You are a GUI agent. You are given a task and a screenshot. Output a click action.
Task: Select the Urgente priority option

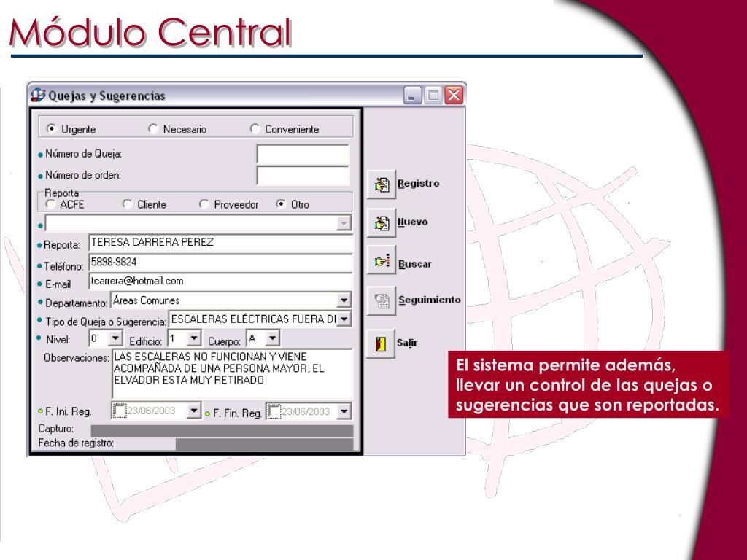tap(50, 128)
